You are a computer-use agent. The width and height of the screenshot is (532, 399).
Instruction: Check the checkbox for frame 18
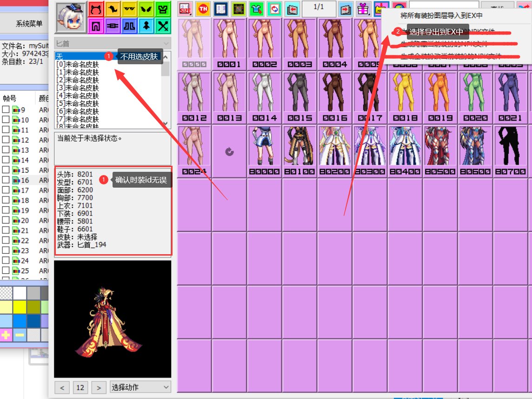6,200
